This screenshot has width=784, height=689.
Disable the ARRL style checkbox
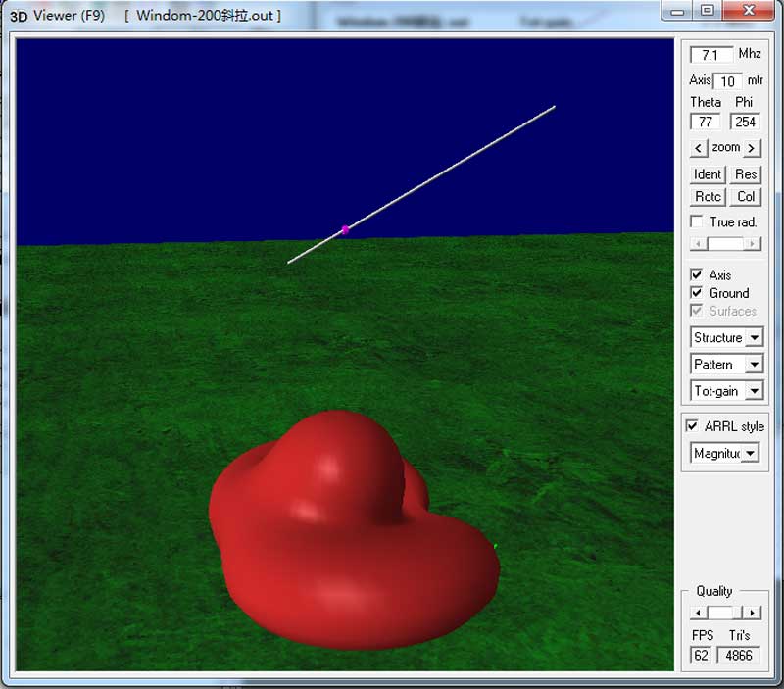click(692, 426)
